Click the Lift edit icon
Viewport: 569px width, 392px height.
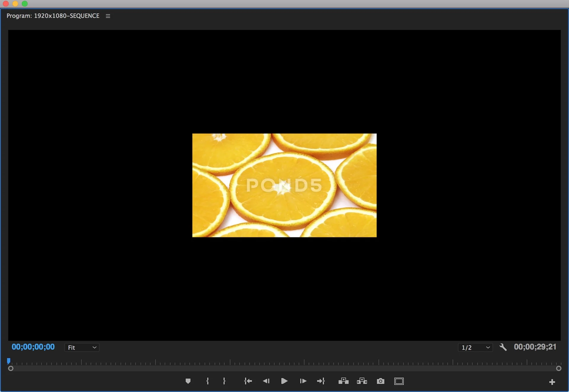point(343,381)
